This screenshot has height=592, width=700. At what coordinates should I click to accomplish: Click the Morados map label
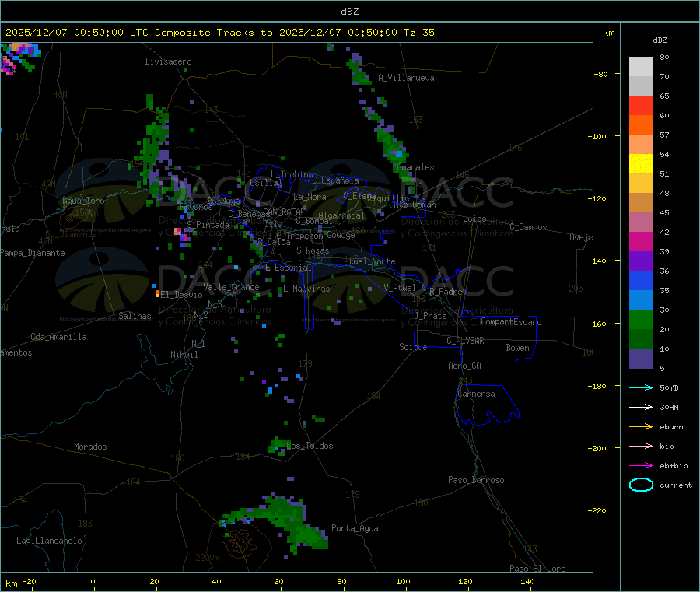90,447
